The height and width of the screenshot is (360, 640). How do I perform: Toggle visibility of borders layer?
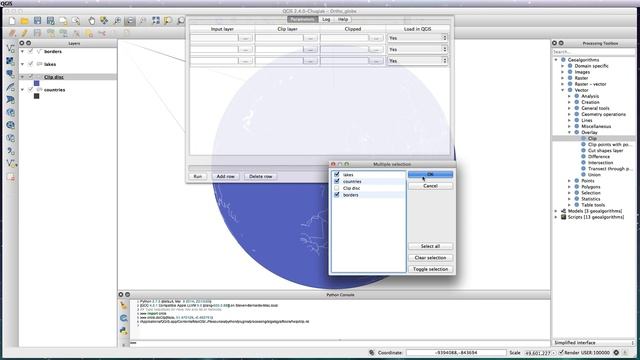coord(31,51)
